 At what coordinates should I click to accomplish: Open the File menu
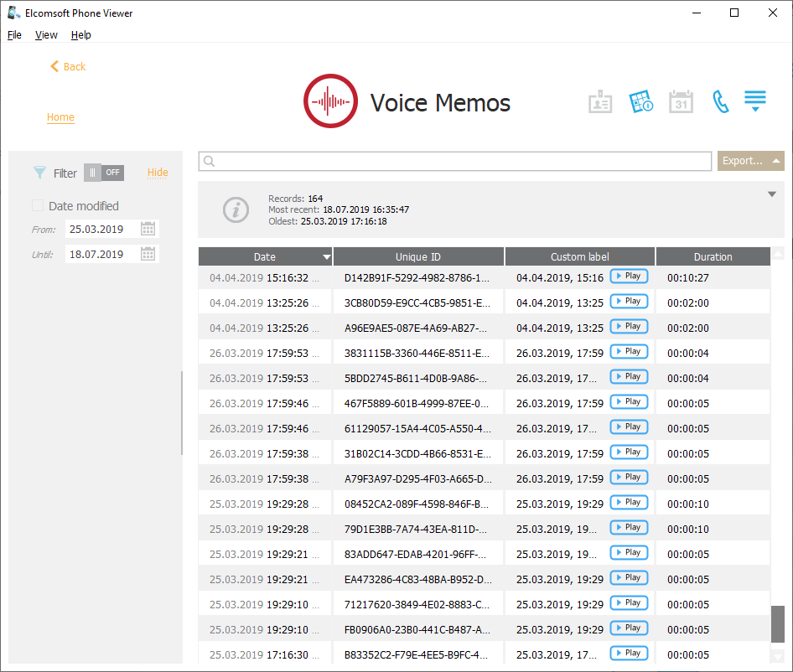[14, 35]
